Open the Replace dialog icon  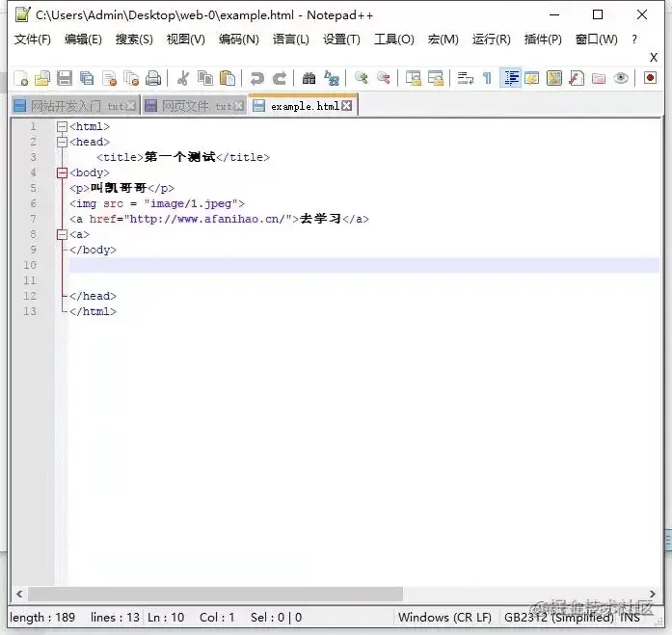(332, 78)
